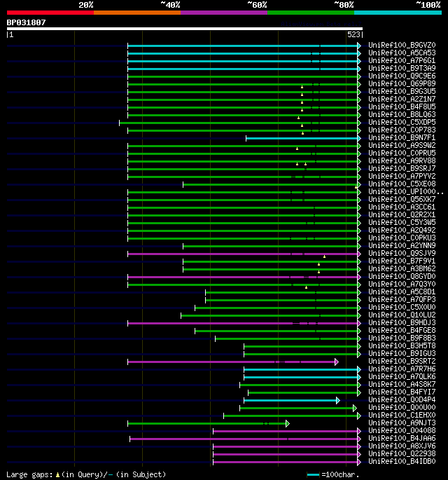Image resolution: width=448 pixels, height=480 pixels.
Task: Click the UniRef100_A9S9W2 label
Action: (402, 146)
